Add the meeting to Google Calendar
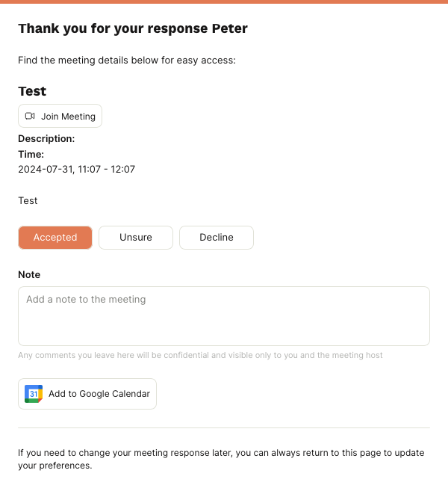 [87, 394]
